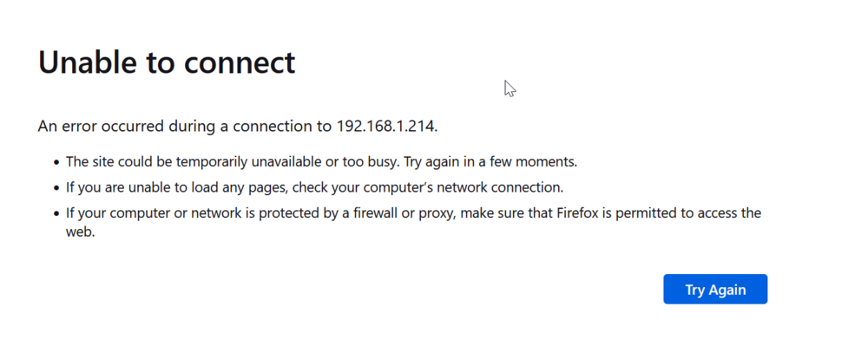Select the 'temporarily unavailable or too busy' line

pyautogui.click(x=322, y=162)
